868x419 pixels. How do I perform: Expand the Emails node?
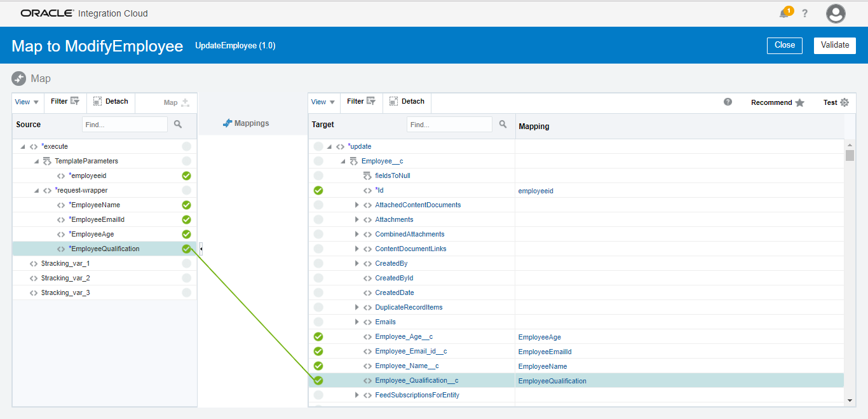357,322
